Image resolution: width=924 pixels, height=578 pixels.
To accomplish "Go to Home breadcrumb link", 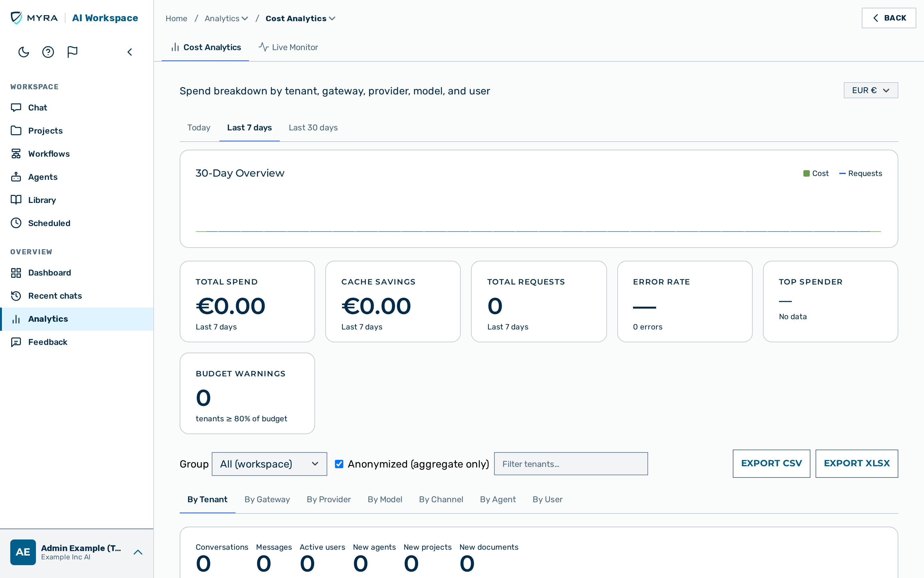I will point(176,18).
